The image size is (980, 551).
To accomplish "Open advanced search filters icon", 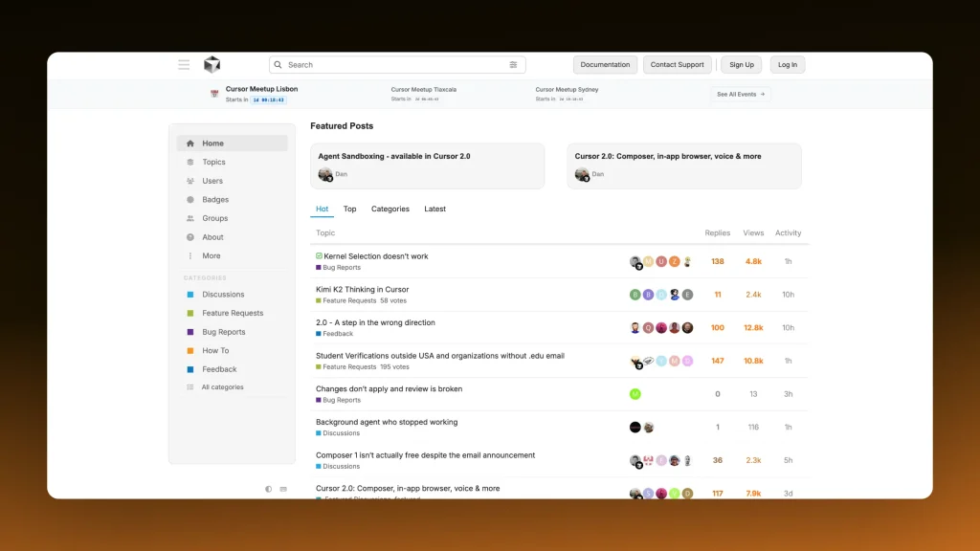I will pos(513,64).
